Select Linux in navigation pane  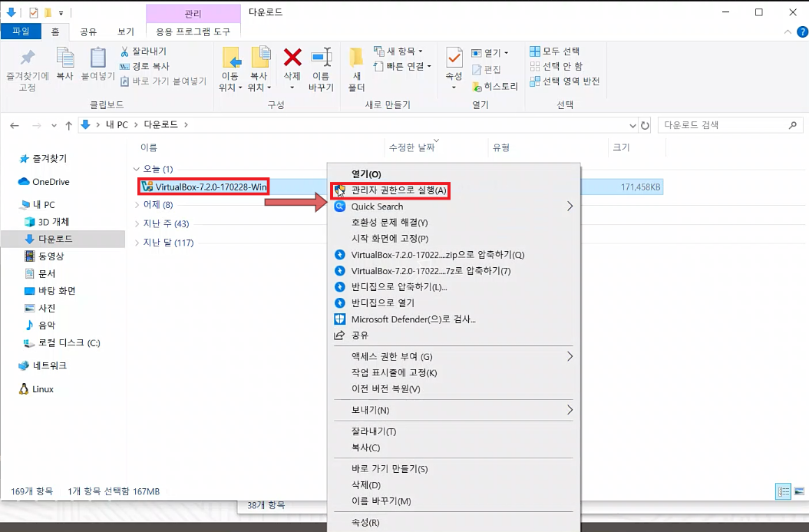43,389
